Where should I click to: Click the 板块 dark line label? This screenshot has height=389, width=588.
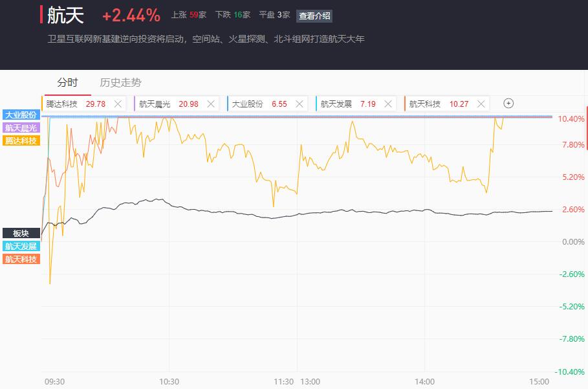point(21,233)
